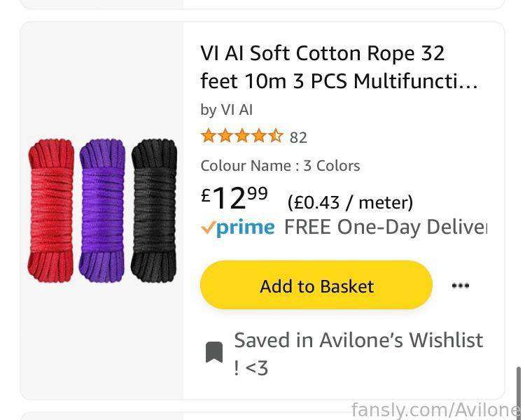Click the red rope bundle image
This screenshot has width=525, height=420.
(x=51, y=210)
